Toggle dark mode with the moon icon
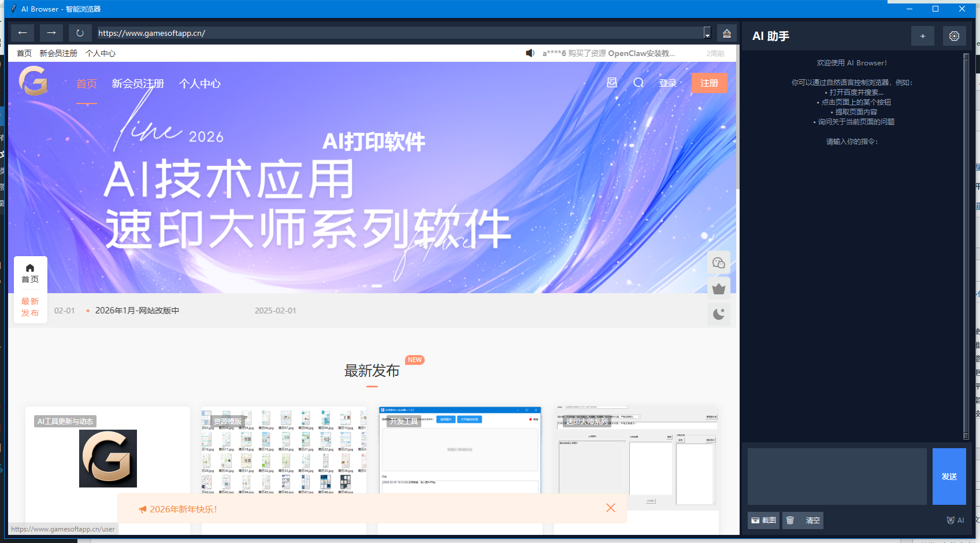Image resolution: width=980 pixels, height=543 pixels. 719,314
